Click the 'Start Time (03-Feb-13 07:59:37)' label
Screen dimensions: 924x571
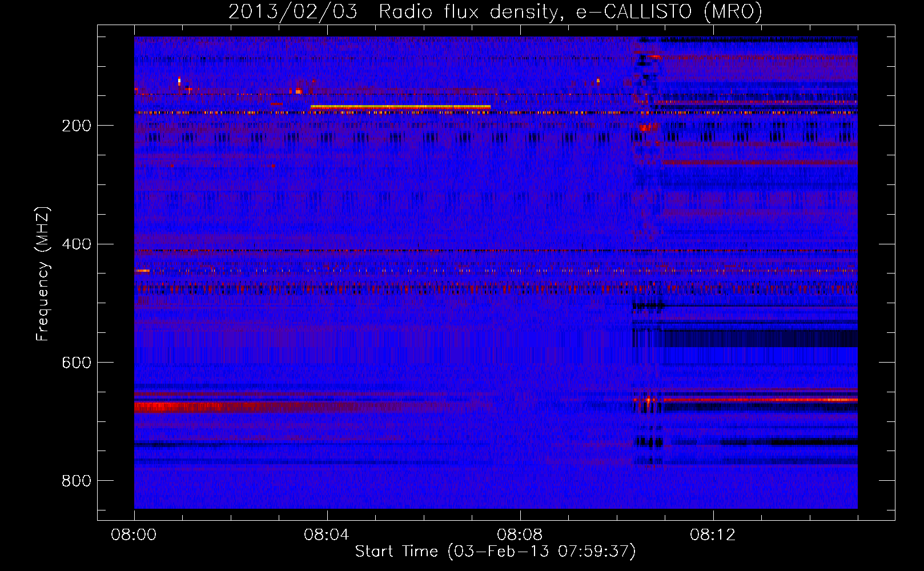pos(495,552)
